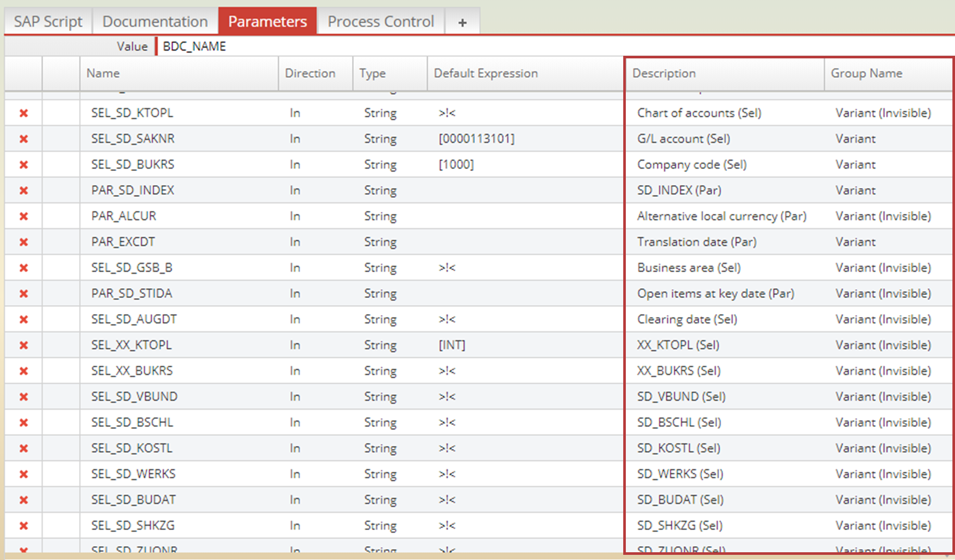Viewport: 955px width, 560px height.
Task: Click the Chart of accounts (Sel) description
Action: (x=699, y=113)
